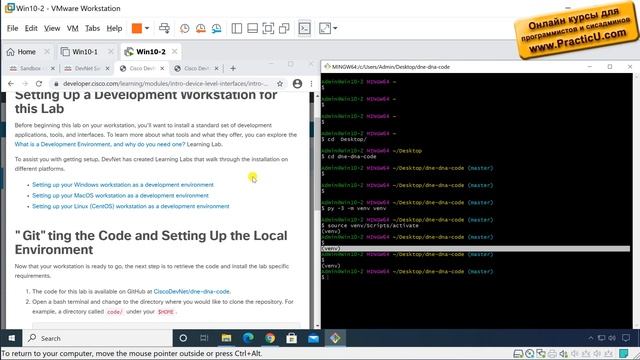
Task: Go back in Chrome
Action: (x=11, y=83)
